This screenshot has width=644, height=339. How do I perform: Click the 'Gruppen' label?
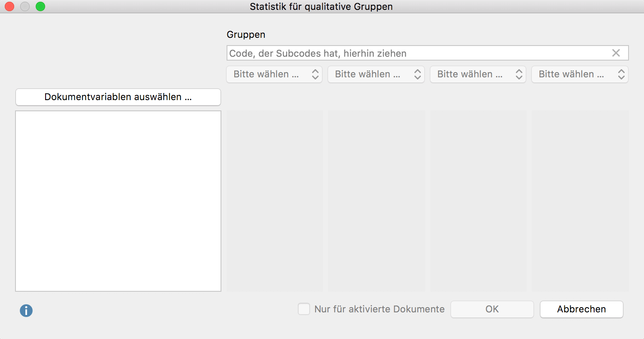pos(246,35)
